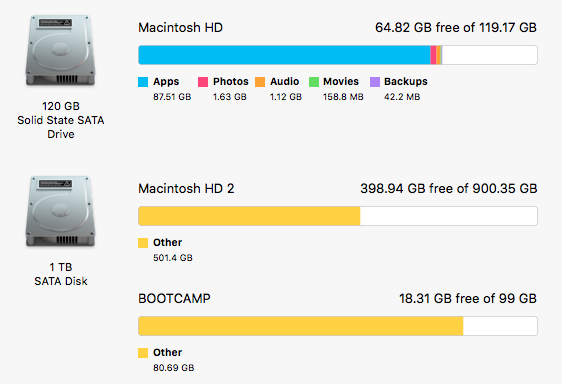Screen dimensions: 562x384
Task: Click the orange Audio legend color square
Action: [x=260, y=82]
